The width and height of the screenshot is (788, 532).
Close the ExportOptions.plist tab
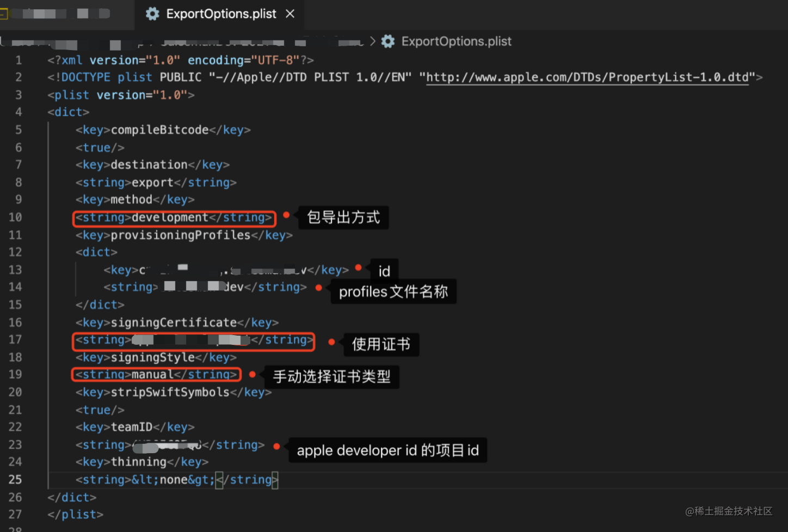point(290,14)
